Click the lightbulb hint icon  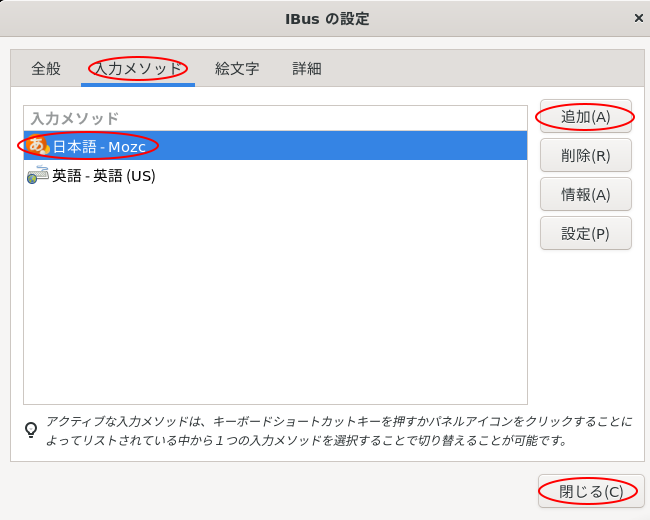tap(31, 430)
